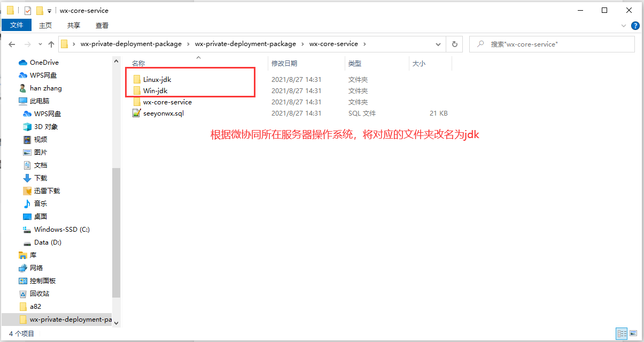This screenshot has width=644, height=342.
Task: Open 桌面 in navigation pane
Action: (41, 216)
